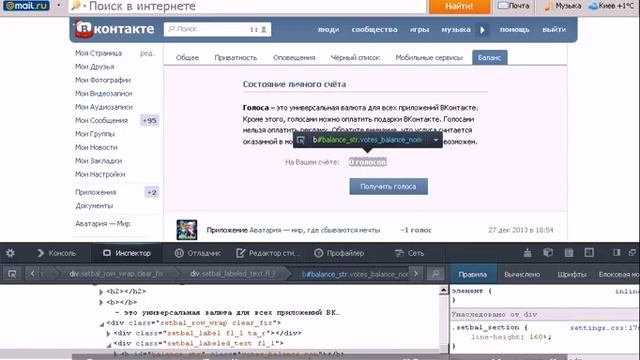Select div.setbal_row_wrap breadcrumb
640x360 pixels.
116,274
